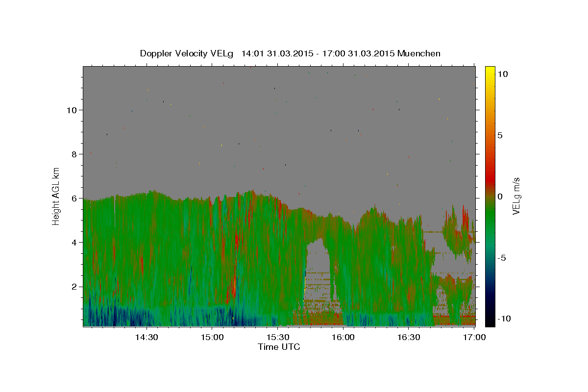588x392 pixels.
Task: Click the colorbar value -10 label
Action: (504, 318)
